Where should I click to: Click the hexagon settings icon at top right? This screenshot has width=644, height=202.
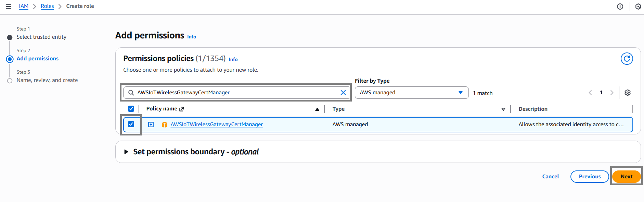pos(638,7)
